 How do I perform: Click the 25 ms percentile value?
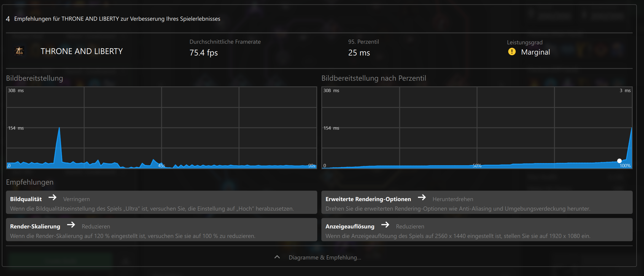point(359,53)
